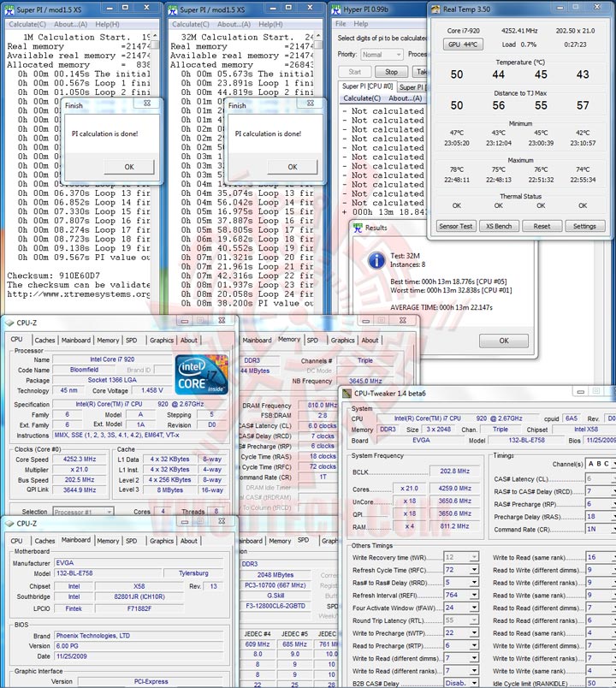The image size is (616, 688).
Task: Click OK in the 32M Finish dialog
Action: (x=293, y=167)
